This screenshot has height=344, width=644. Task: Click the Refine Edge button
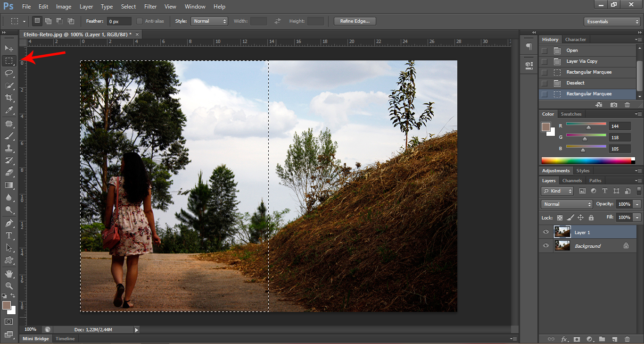[355, 21]
